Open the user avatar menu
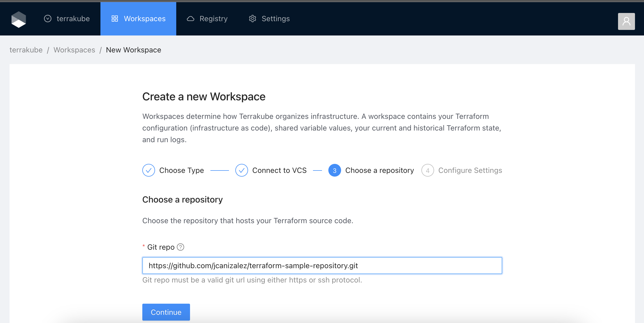Screen dimensions: 644x323 coord(626,21)
